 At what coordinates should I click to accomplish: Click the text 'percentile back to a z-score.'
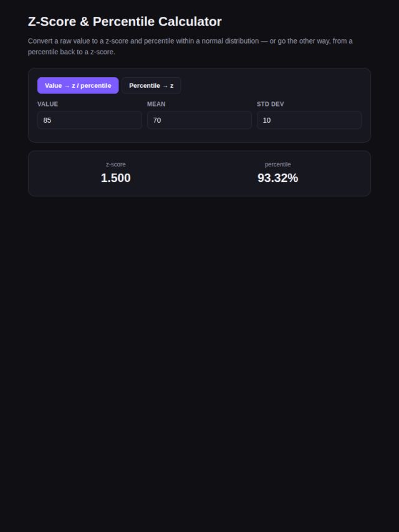coord(71,52)
